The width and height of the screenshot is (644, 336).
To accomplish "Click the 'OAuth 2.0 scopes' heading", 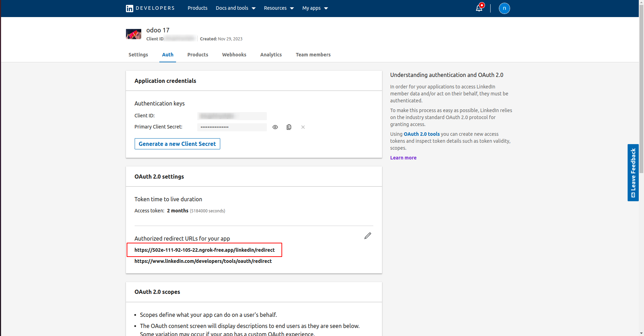I will click(157, 292).
